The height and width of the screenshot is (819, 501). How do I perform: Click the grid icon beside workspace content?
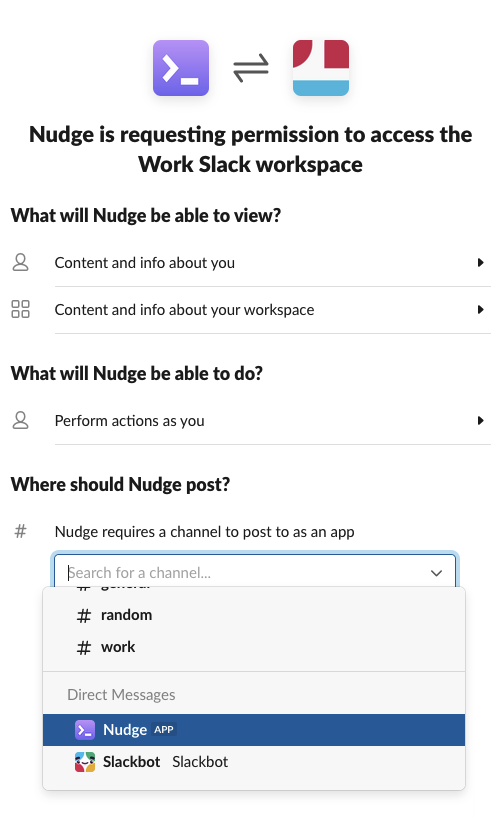pos(20,309)
